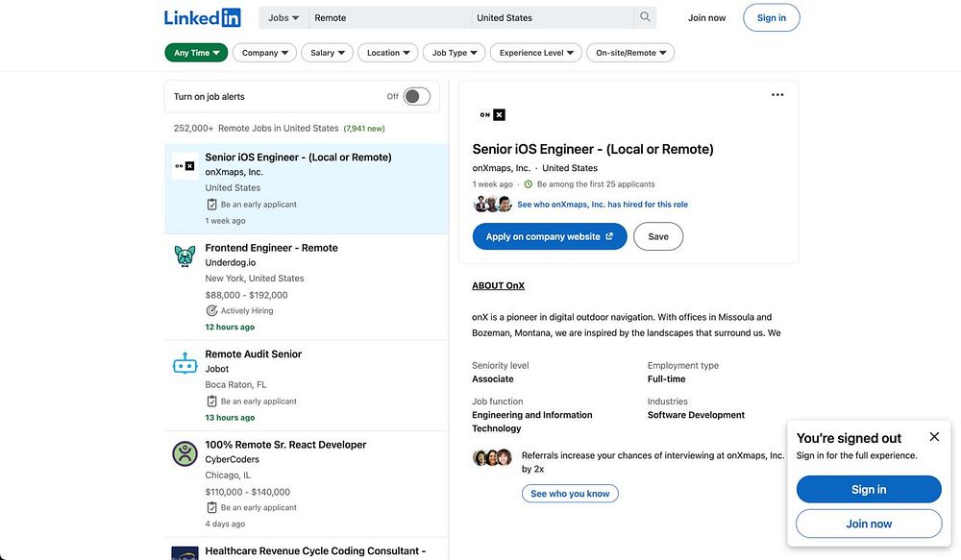Viewport: 961px width, 560px height.
Task: Close the signed out popup
Action: tap(934, 437)
